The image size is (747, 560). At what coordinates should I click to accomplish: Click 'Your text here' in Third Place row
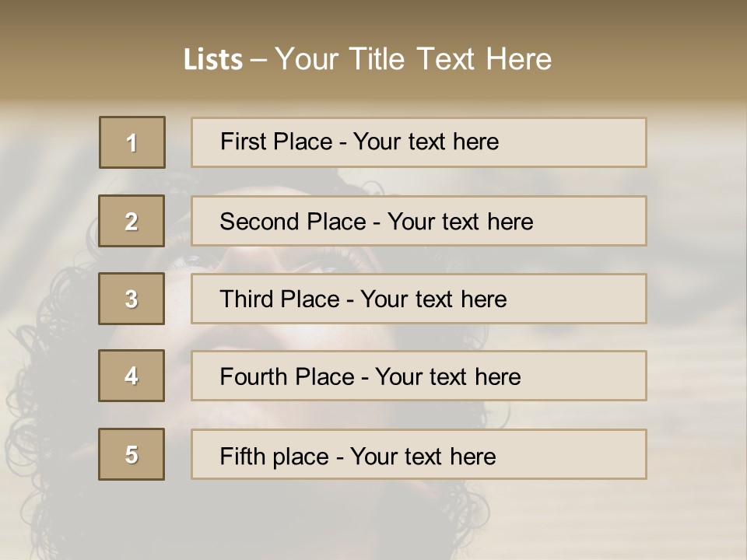433,299
